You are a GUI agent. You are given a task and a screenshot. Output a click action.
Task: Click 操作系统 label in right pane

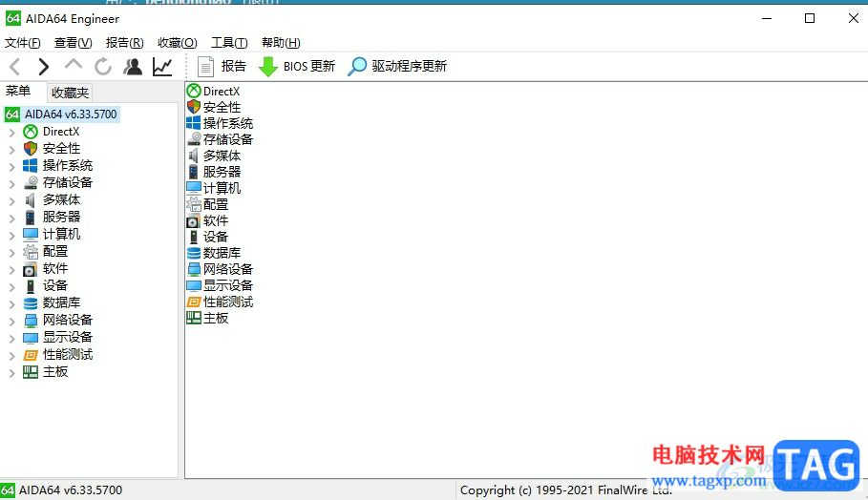(228, 123)
